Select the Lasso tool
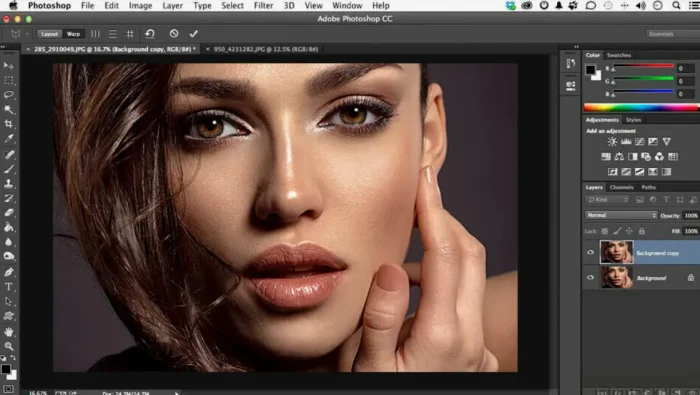700x395 pixels. point(8,95)
